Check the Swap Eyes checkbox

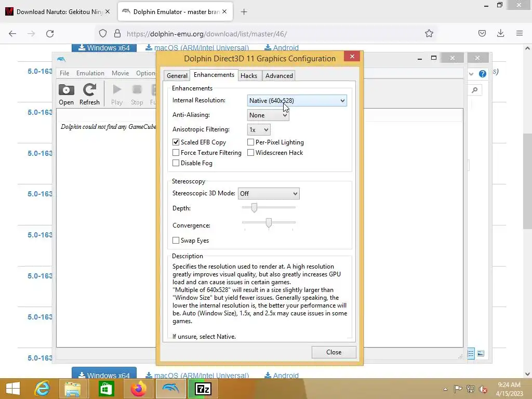coord(176,241)
